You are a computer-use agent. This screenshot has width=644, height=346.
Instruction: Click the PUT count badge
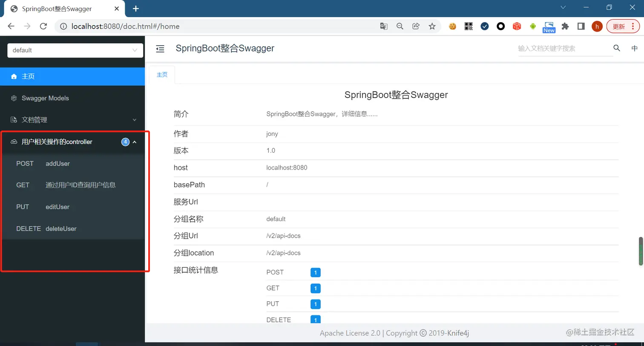[x=316, y=304]
